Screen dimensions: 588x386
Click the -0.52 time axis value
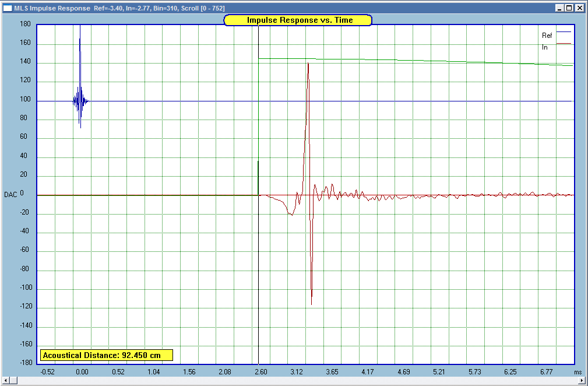coord(47,372)
